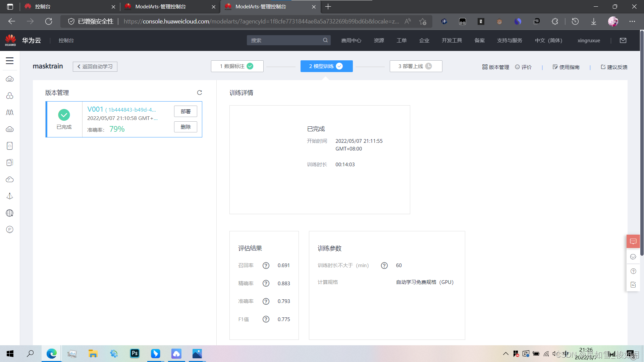Click the 删除 button for V001

(x=185, y=127)
